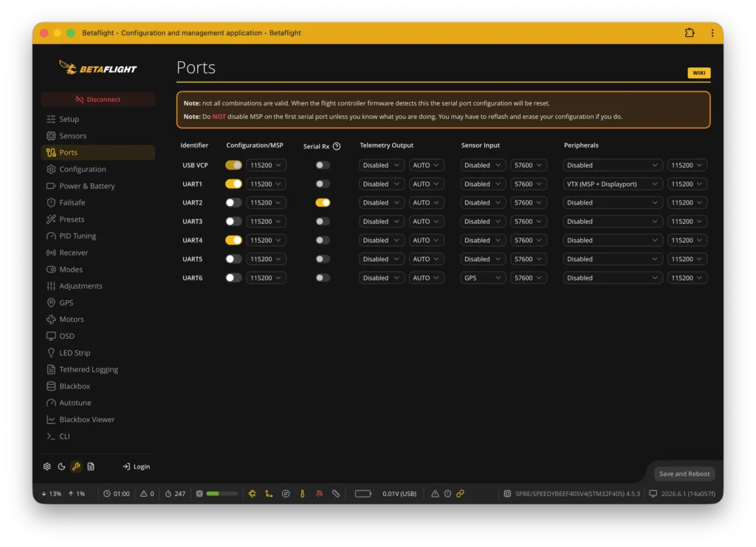Enable Serial Rx on UART5

[323, 259]
